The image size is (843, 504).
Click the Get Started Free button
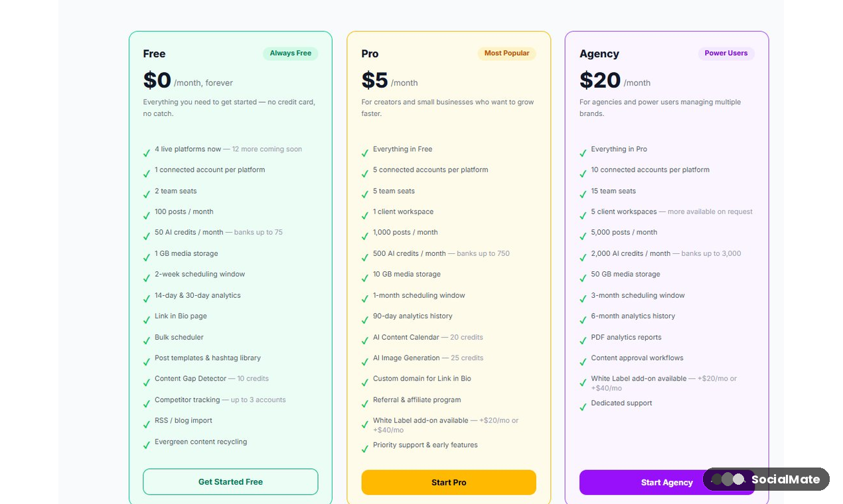coord(230,482)
